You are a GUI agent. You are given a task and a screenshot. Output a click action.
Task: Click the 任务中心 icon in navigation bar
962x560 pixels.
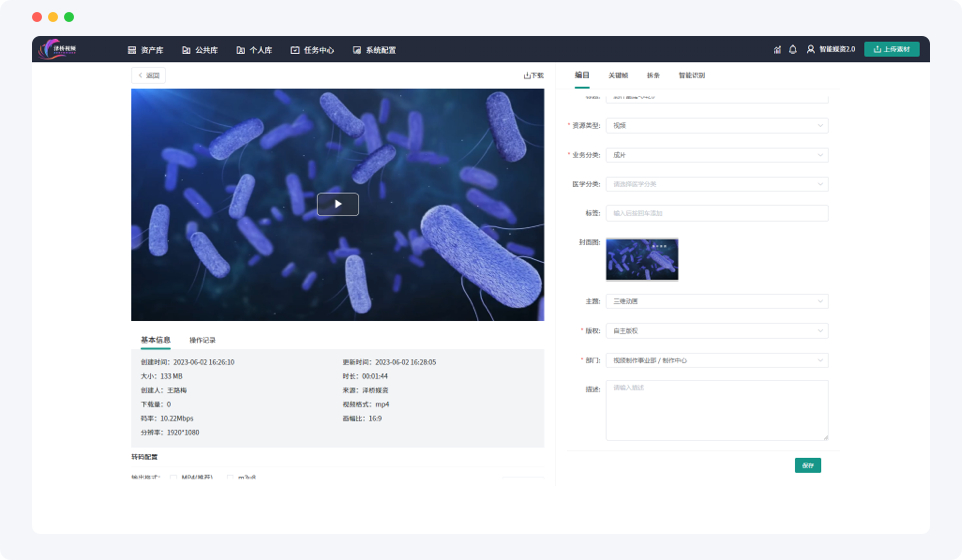(295, 49)
